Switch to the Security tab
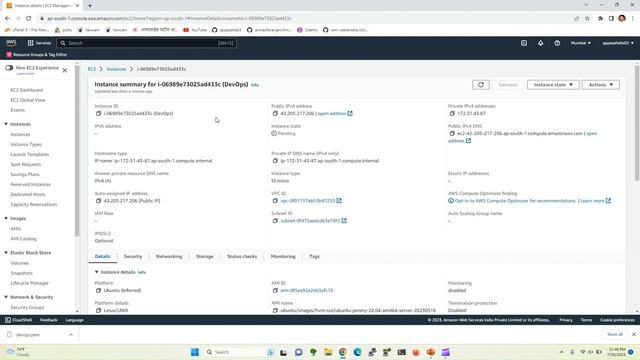The height and width of the screenshot is (360, 640). pyautogui.click(x=133, y=256)
